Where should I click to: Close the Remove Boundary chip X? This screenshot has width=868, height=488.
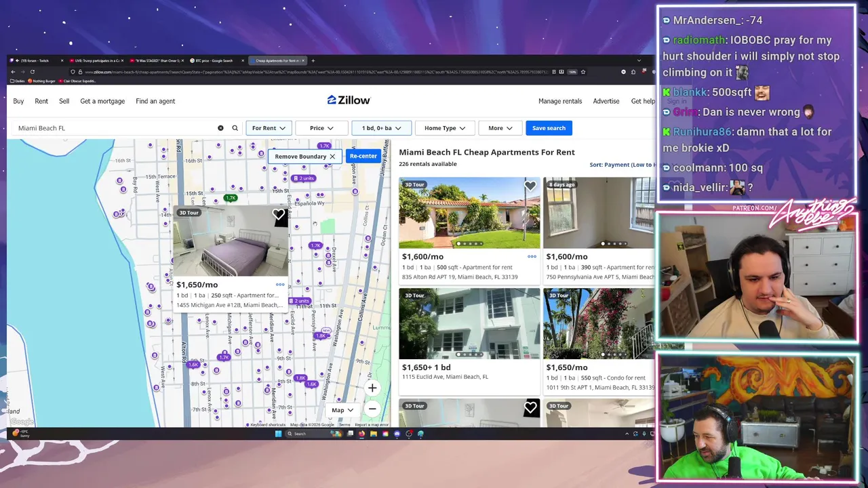[332, 157]
